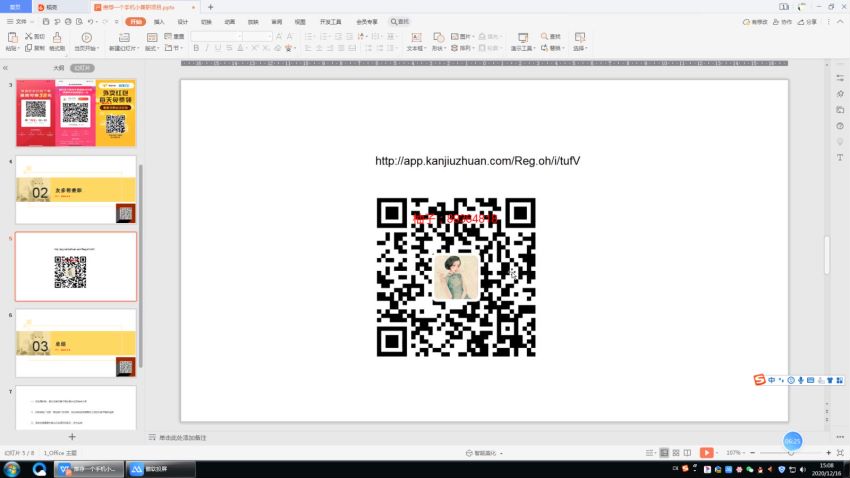Toggle slide thumbnails view in left panel
The image size is (850, 478).
pos(82,68)
